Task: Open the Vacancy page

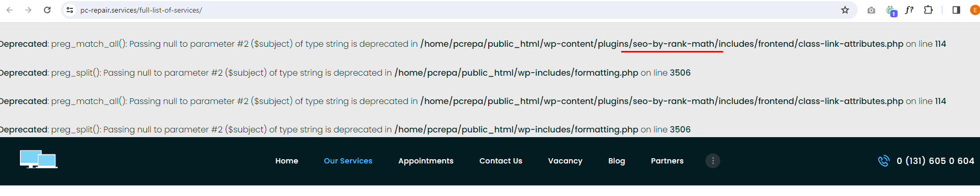Action: 565,161
